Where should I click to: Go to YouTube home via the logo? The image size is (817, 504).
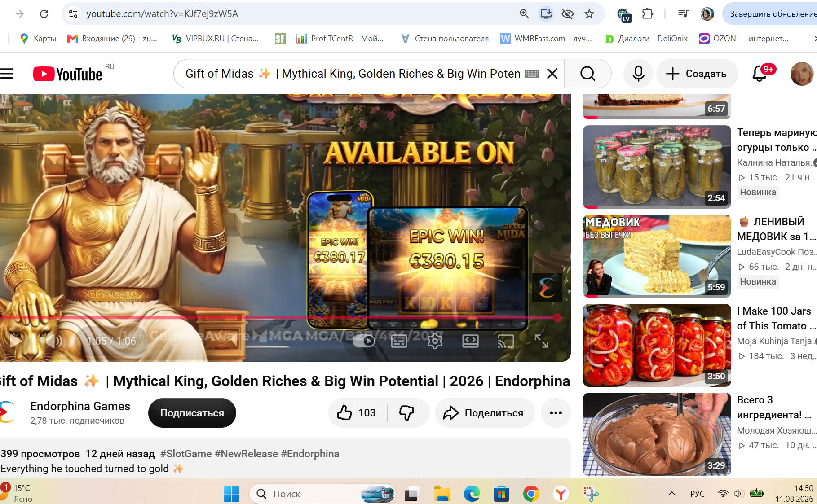tap(68, 74)
